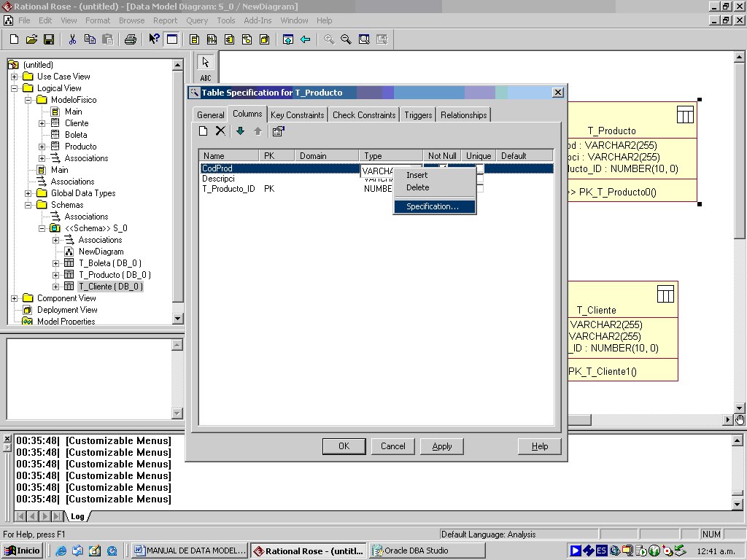747x560 pixels.
Task: Switch to Oracle DBA Studio taskbar button
Action: coord(427,551)
